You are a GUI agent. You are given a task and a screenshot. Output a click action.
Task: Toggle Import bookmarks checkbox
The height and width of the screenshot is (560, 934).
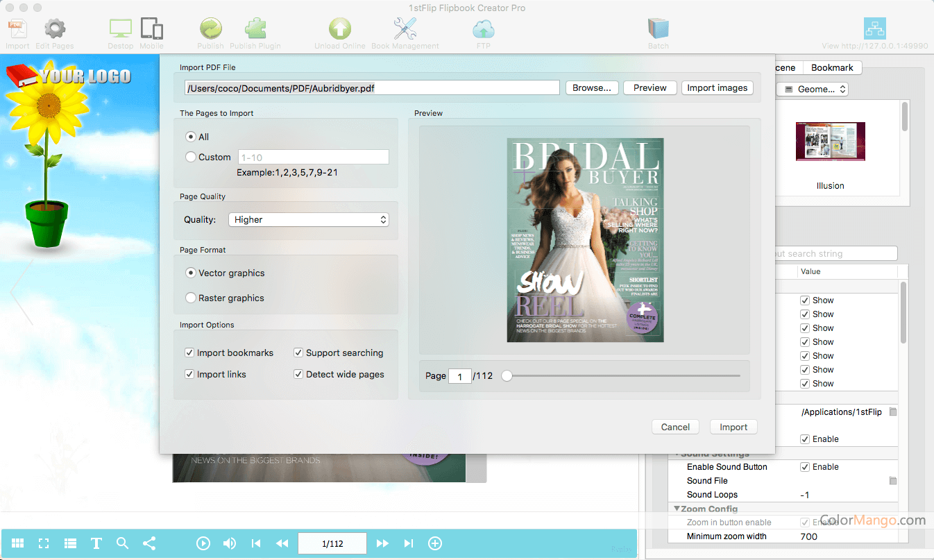click(x=189, y=353)
